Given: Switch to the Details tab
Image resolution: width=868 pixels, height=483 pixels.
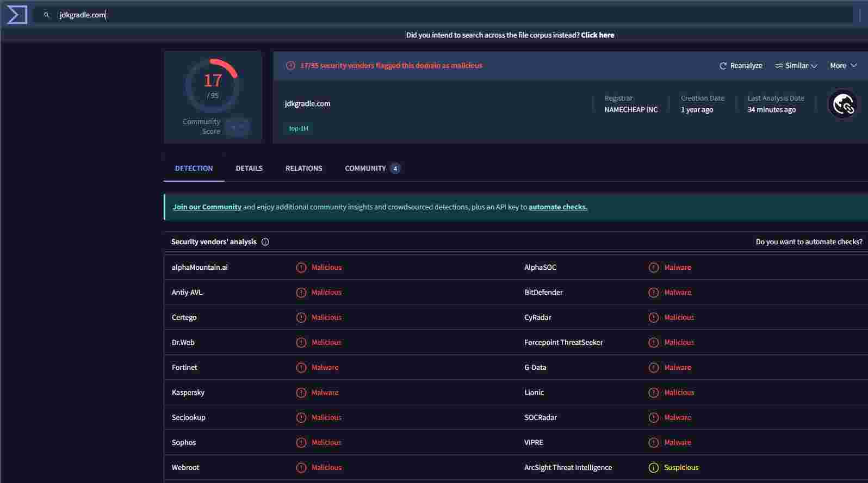Looking at the screenshot, I should (249, 169).
